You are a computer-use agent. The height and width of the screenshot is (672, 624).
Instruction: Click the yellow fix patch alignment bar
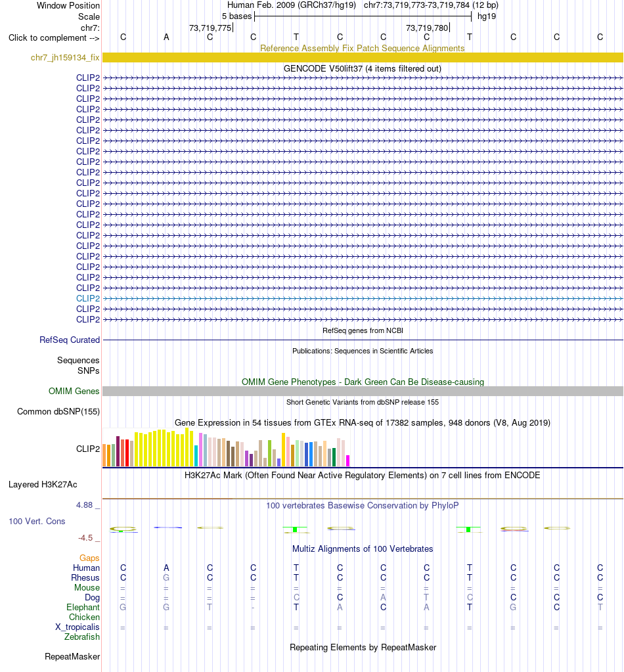pos(363,57)
